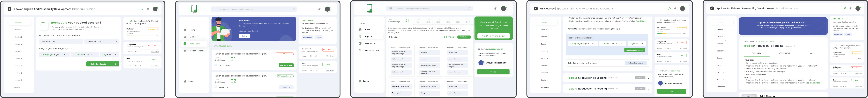
Task: Click Explore icon in Hello Rahul dashboard sidebar
Action: click(185, 37)
